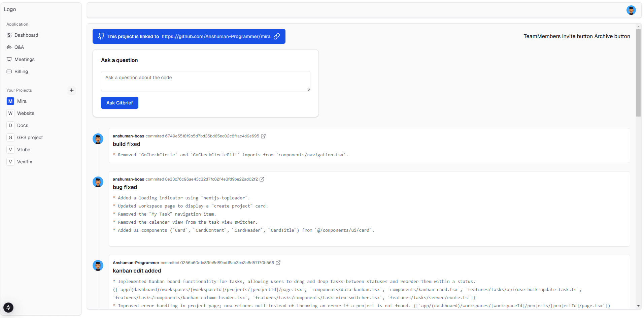The width and height of the screenshot is (644, 318).
Task: Open external link for commit 0256b60e
Action: click(x=278, y=263)
